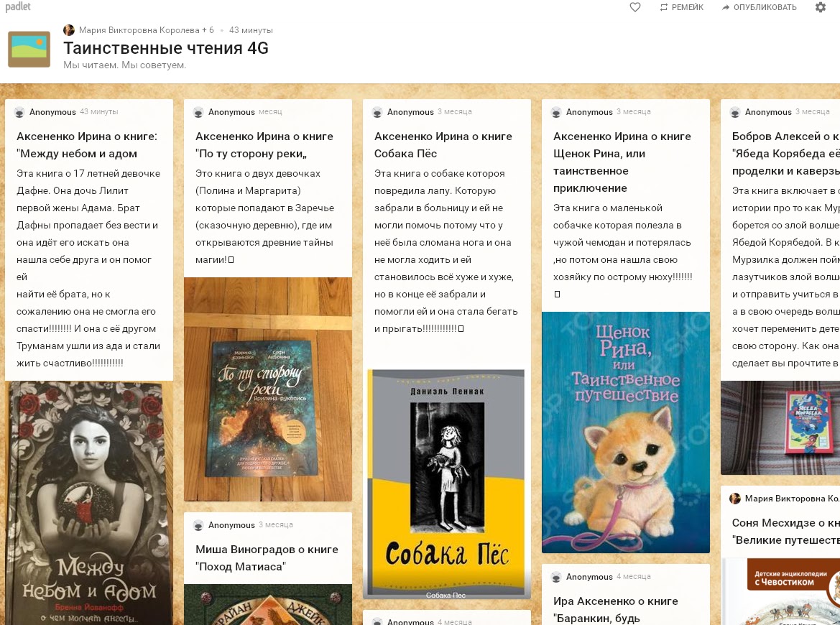This screenshot has width=840, height=625.
Task: Click the ОПУБЛИКОВАТЬ share button
Action: (x=759, y=7)
